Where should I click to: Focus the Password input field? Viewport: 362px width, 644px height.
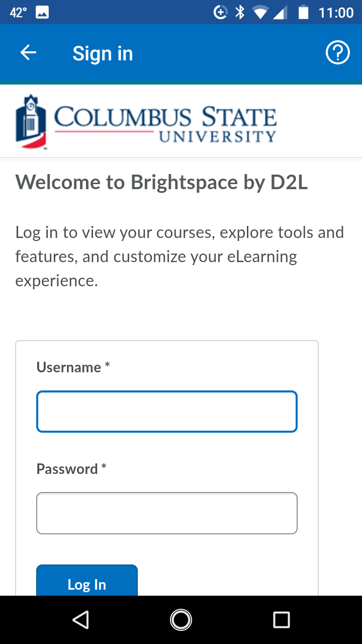(167, 513)
